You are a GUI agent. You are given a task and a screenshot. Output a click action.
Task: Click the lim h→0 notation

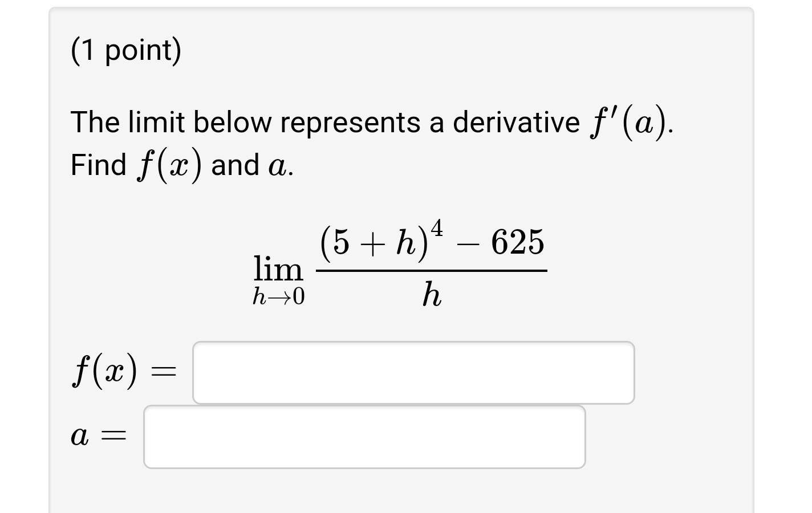point(278,279)
